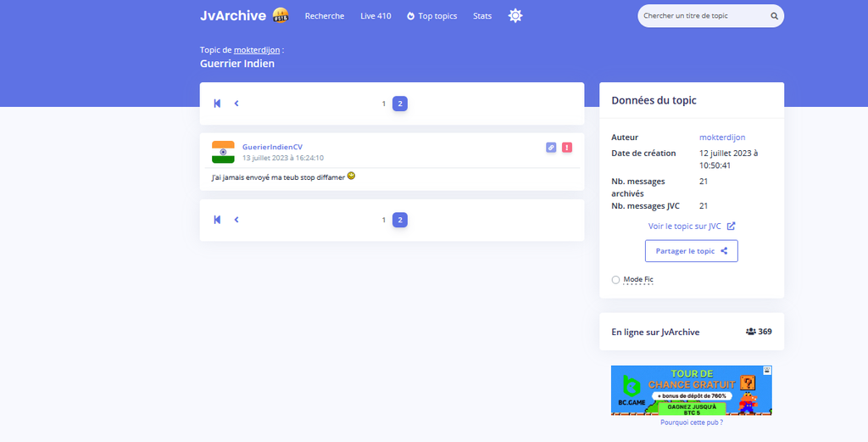Click the message date 13 juillet 2023
868x442 pixels.
tap(283, 158)
